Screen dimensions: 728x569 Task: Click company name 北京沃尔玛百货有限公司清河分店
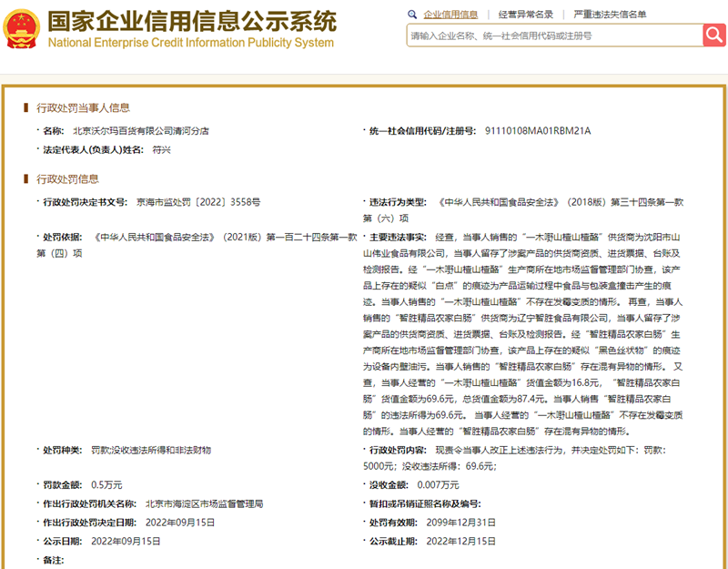pyautogui.click(x=141, y=131)
